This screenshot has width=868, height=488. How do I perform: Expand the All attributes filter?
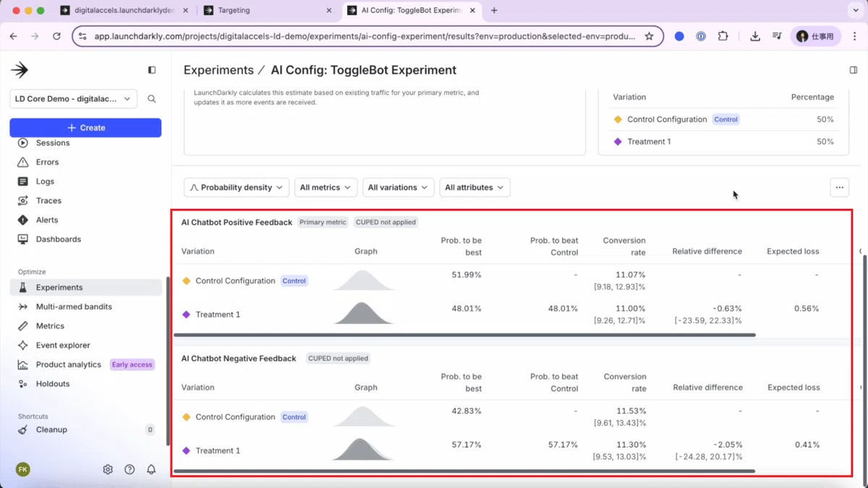tap(475, 187)
